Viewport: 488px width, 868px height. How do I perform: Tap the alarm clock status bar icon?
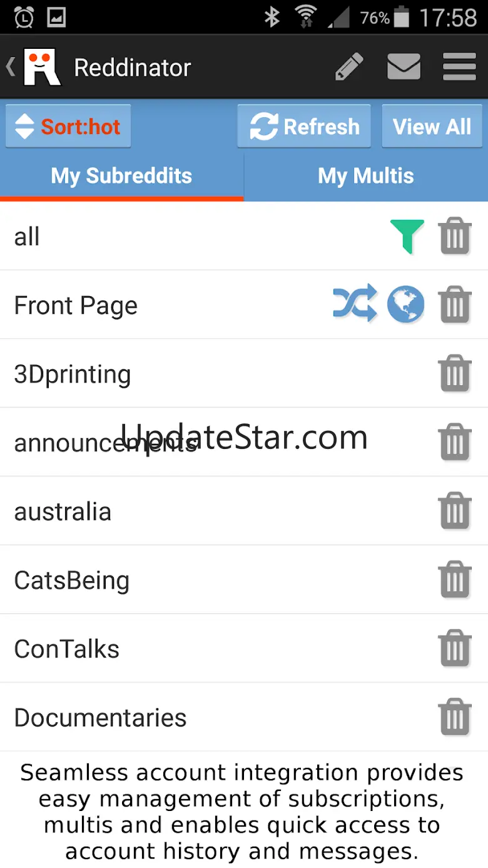(23, 17)
